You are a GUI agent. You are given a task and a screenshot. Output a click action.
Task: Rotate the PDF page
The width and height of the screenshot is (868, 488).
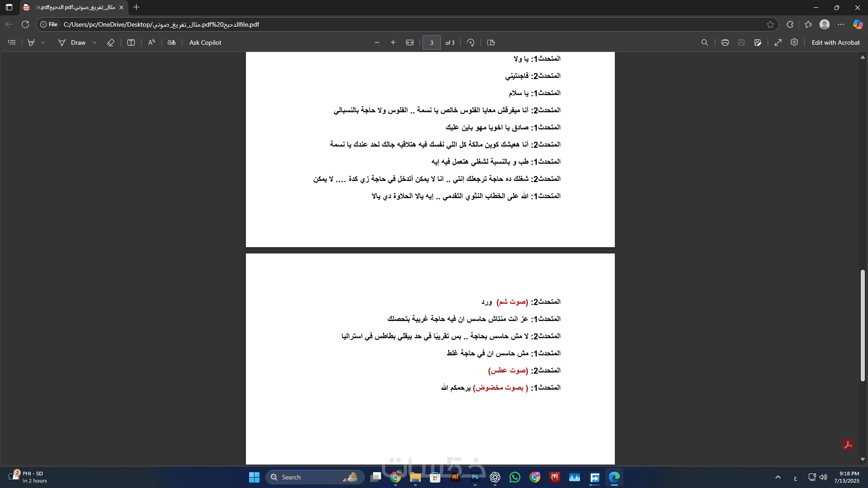[471, 42]
